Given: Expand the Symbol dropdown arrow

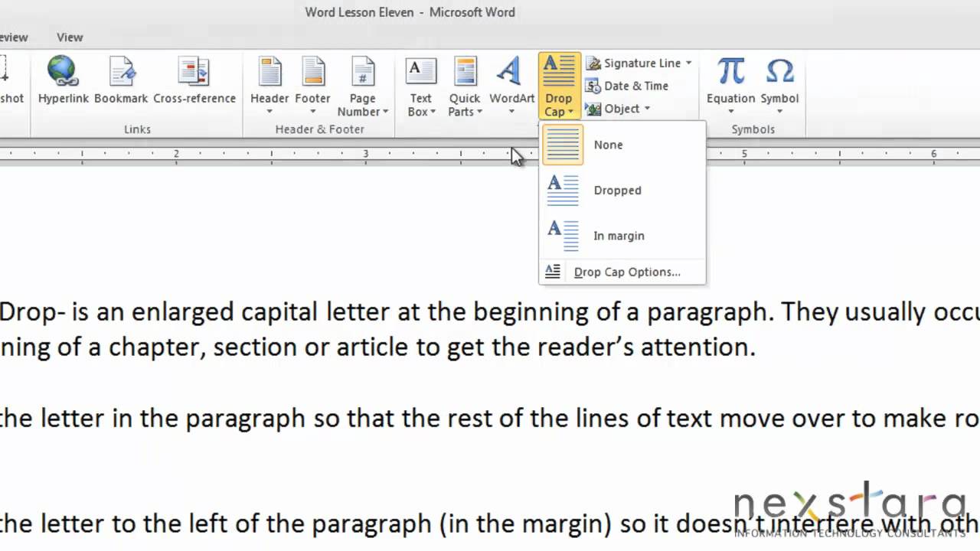Looking at the screenshot, I should coord(779,112).
